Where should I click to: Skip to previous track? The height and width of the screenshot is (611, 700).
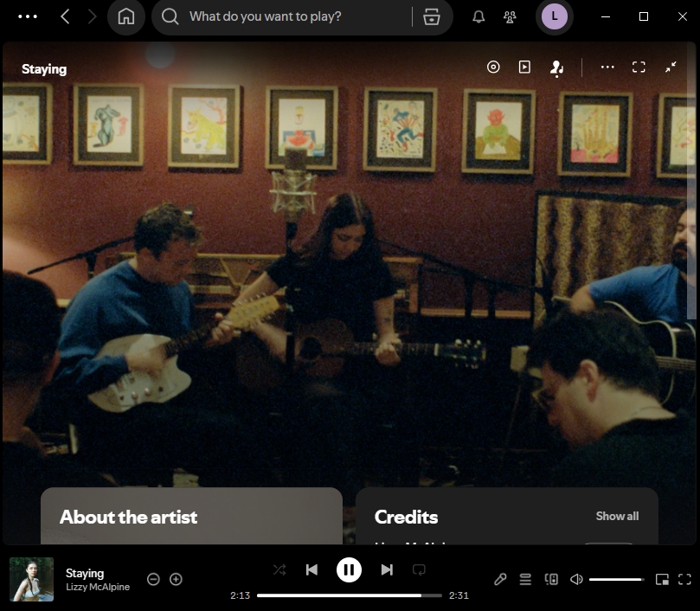point(311,570)
